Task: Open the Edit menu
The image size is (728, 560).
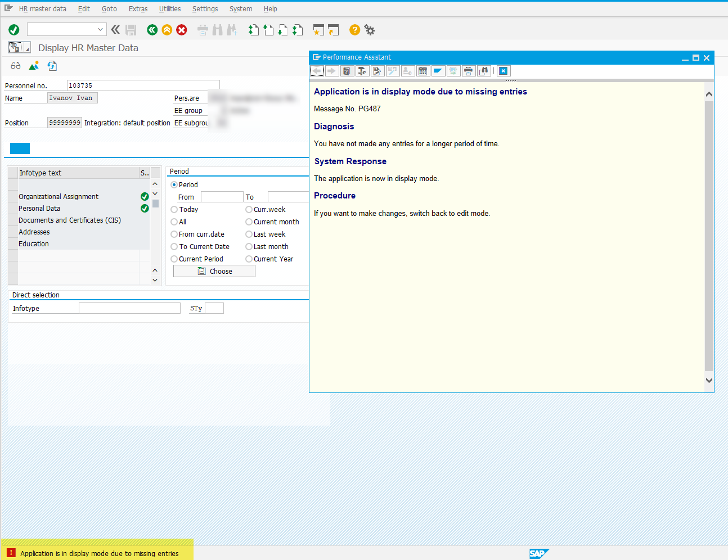Action: [84, 9]
